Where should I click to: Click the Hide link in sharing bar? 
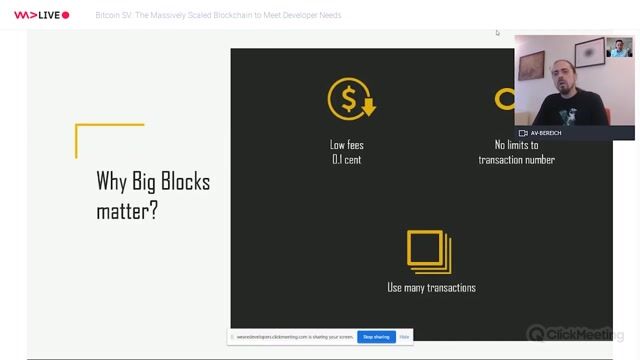(404, 337)
